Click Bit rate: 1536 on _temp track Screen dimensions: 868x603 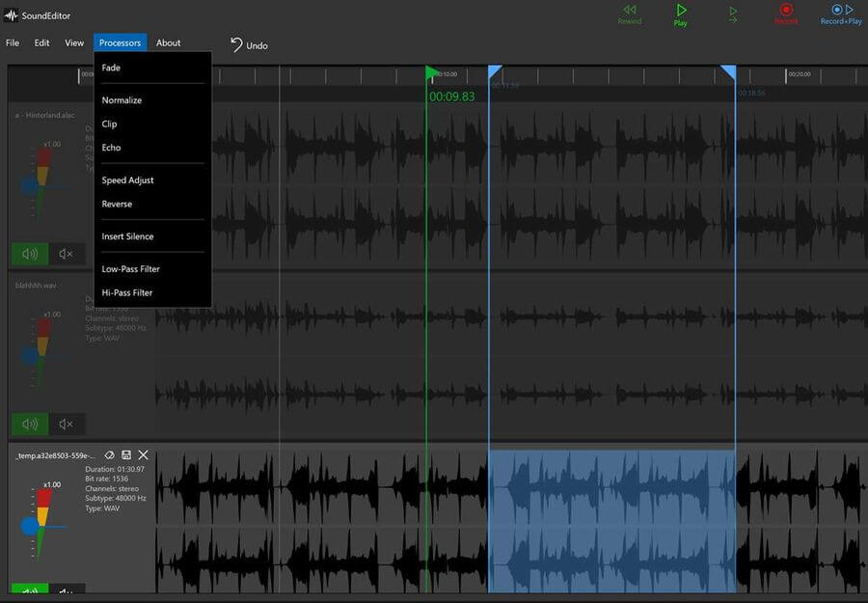click(x=106, y=479)
